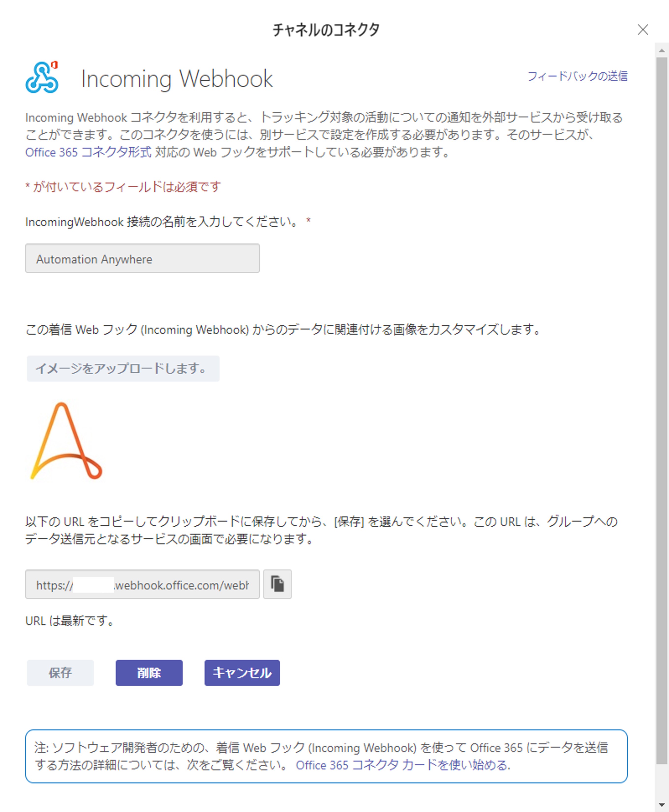669x812 pixels.
Task: Click the copy URL clipboard icon
Action: point(277,584)
